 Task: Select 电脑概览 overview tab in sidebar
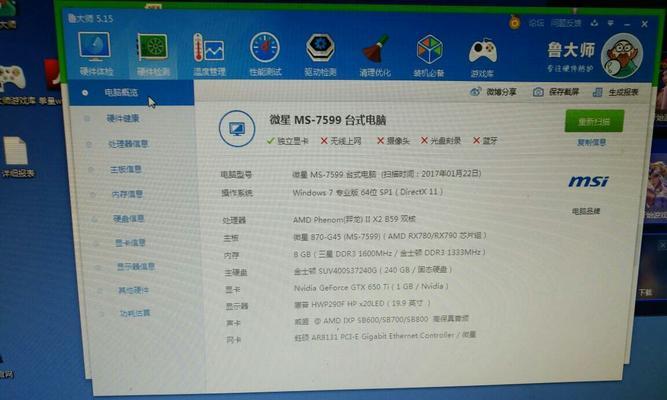pyautogui.click(x=131, y=93)
